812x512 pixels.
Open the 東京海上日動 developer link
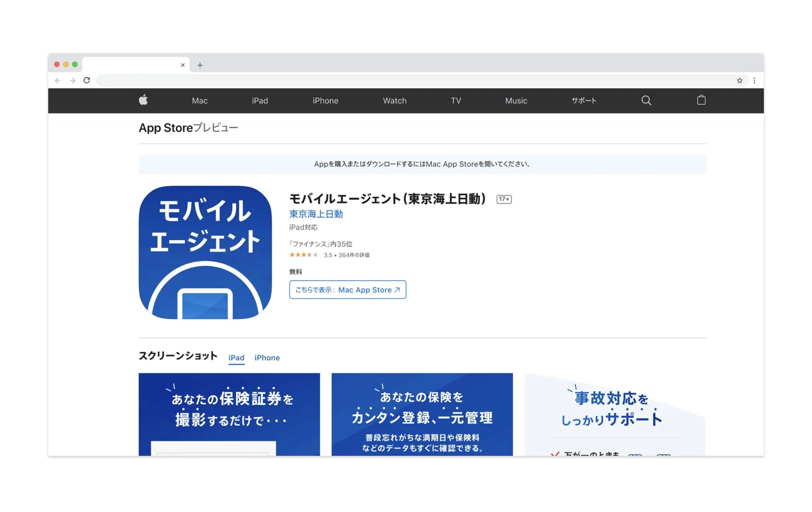click(316, 214)
